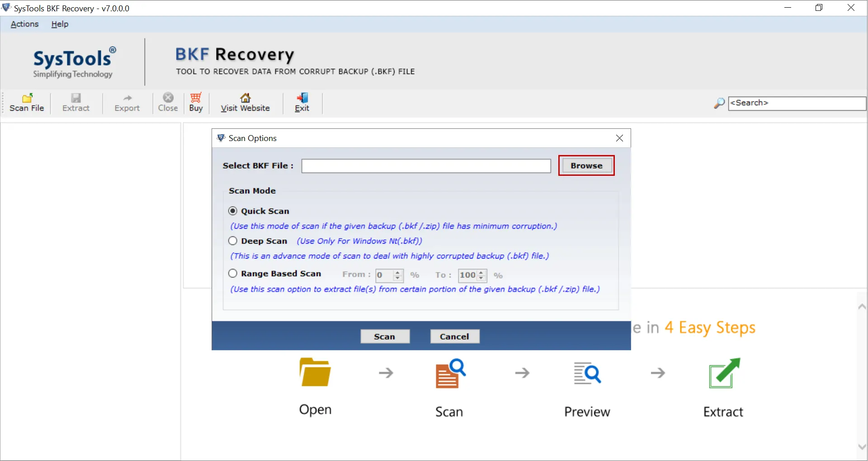This screenshot has height=461, width=868.
Task: Click the Scan Options dialog title icon
Action: click(x=221, y=138)
